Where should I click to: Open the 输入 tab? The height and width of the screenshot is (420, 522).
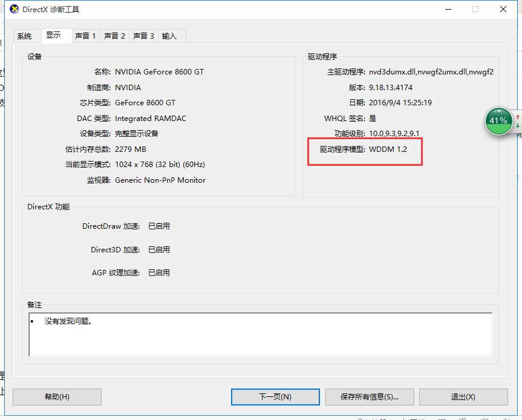click(x=170, y=36)
